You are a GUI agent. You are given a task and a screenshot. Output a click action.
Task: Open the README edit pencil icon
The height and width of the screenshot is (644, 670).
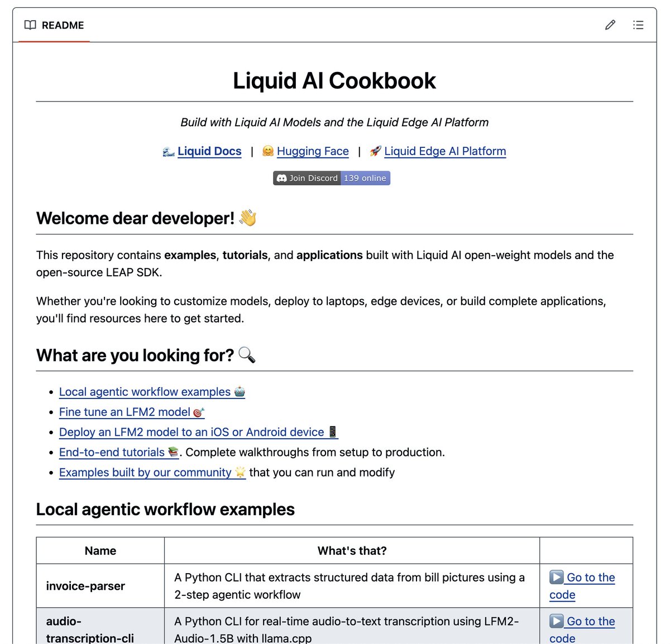[x=610, y=25]
